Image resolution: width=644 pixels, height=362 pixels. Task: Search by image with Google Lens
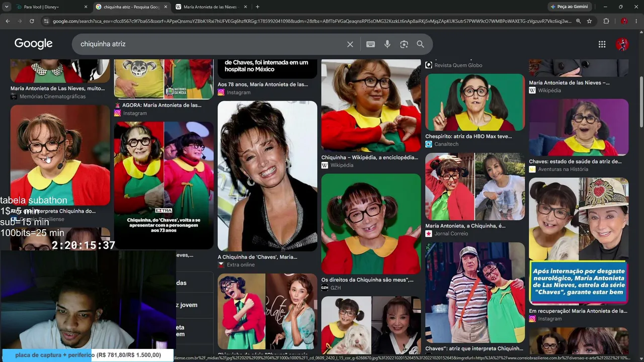click(x=404, y=44)
